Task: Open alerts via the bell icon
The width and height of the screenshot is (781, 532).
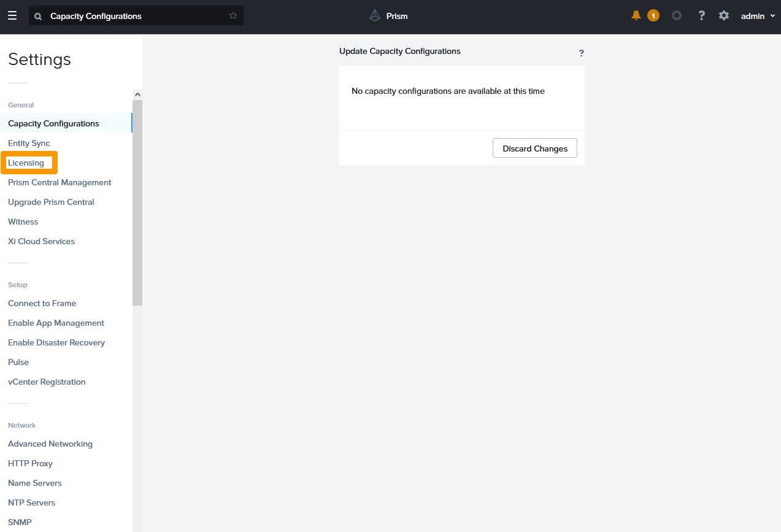Action: pyautogui.click(x=636, y=16)
